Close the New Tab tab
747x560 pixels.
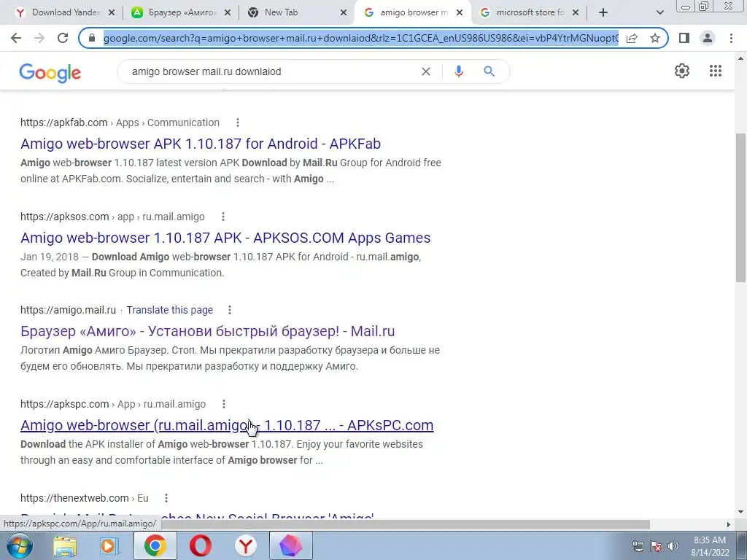click(344, 12)
